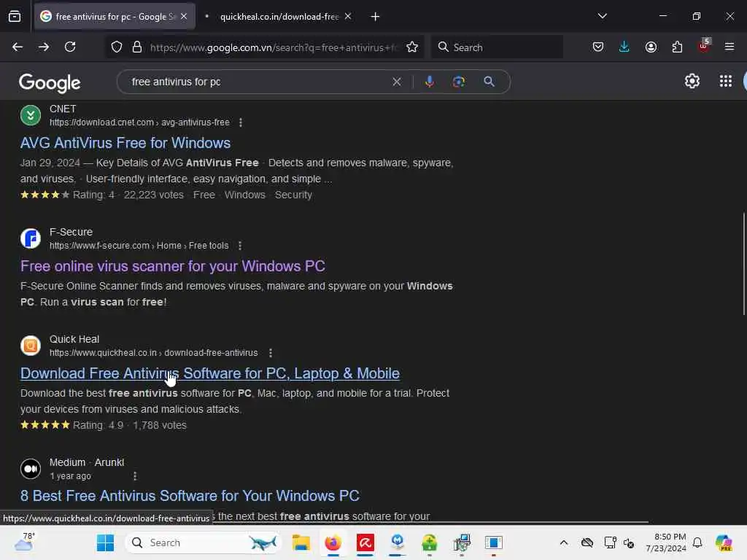This screenshot has width=747, height=560.
Task: Click the Windows taskbar Search box
Action: tap(204, 542)
